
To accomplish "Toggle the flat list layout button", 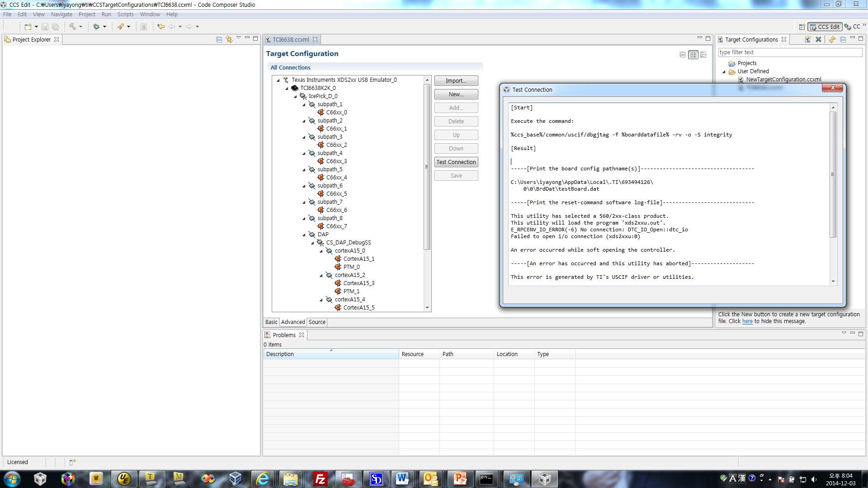I will 703,55.
